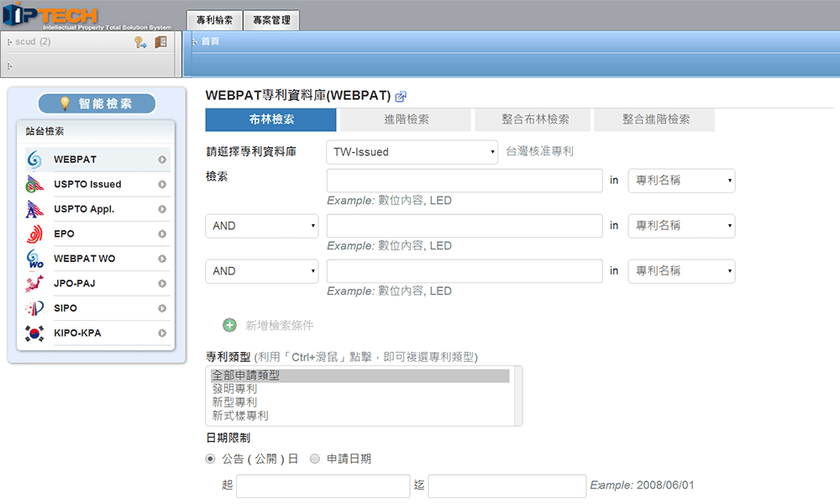Viewport: 840px width, 504px height.
Task: Click the WEBPAT WO logo icon
Action: tap(34, 259)
